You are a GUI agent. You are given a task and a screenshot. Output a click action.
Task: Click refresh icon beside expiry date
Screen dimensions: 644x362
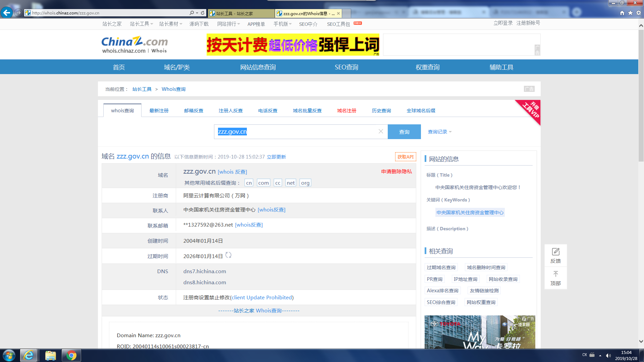pos(228,255)
